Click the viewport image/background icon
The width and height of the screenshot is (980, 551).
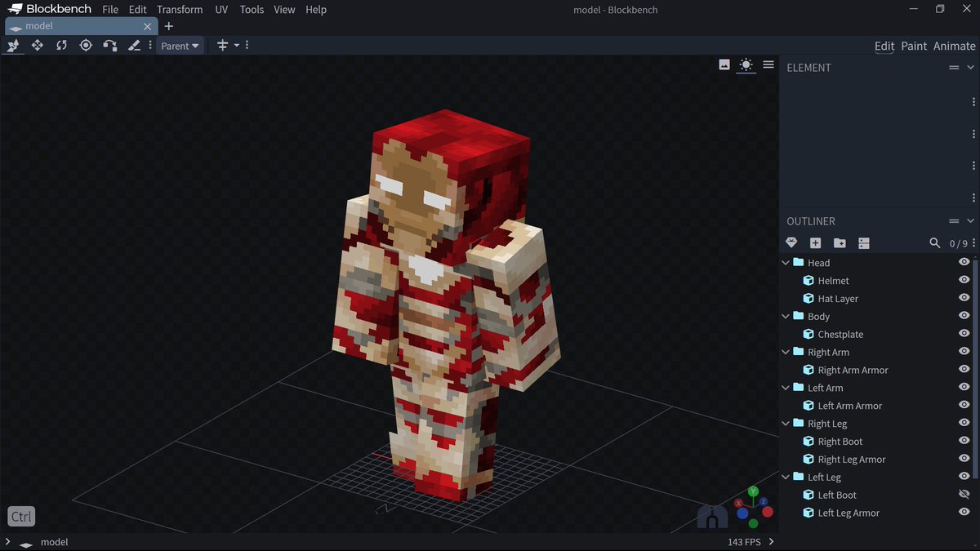pos(724,64)
